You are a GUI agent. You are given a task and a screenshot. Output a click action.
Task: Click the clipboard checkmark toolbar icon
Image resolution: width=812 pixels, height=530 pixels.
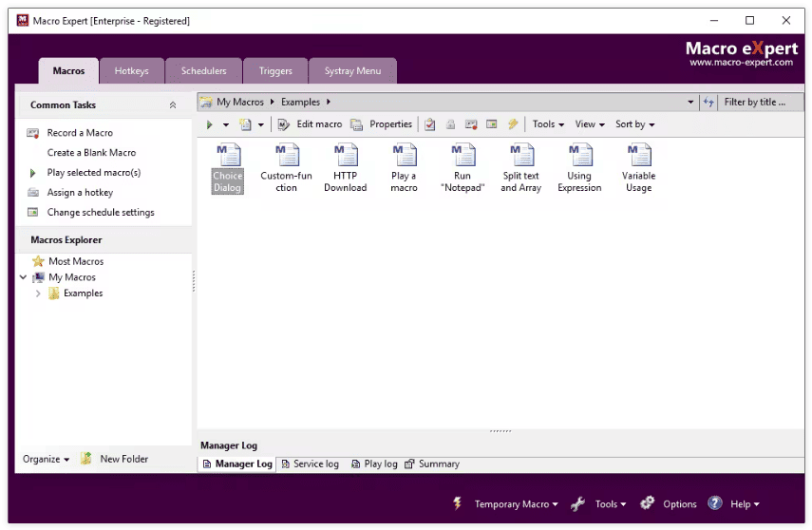pos(430,124)
